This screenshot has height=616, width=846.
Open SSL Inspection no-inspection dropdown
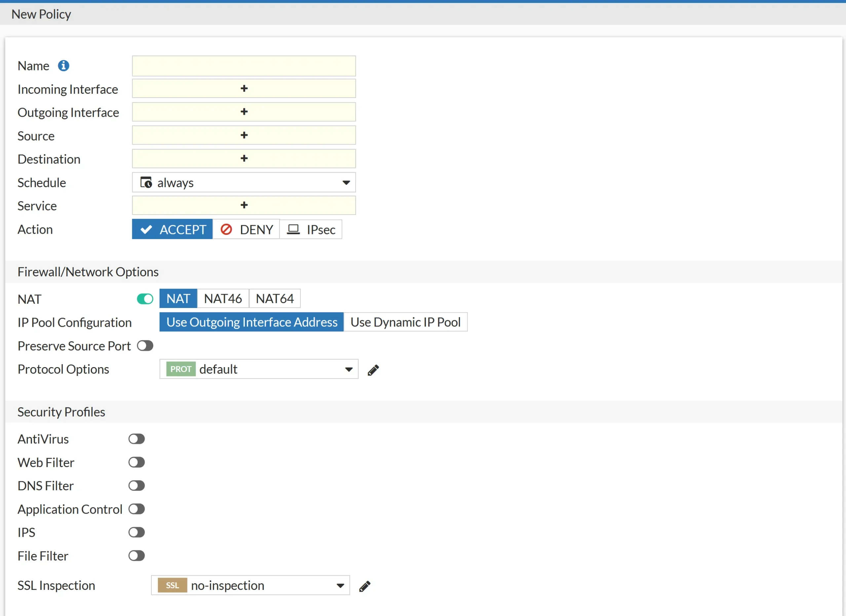tap(250, 585)
